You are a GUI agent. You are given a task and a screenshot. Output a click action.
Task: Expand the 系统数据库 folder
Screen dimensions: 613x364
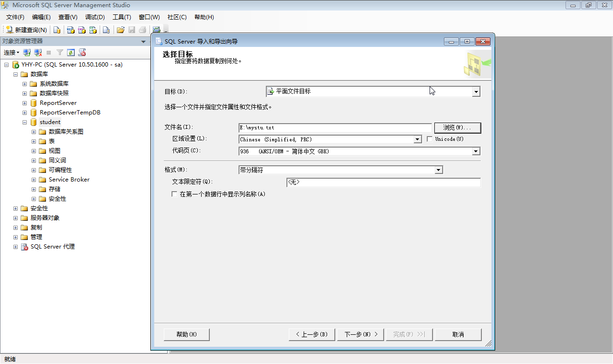click(24, 84)
